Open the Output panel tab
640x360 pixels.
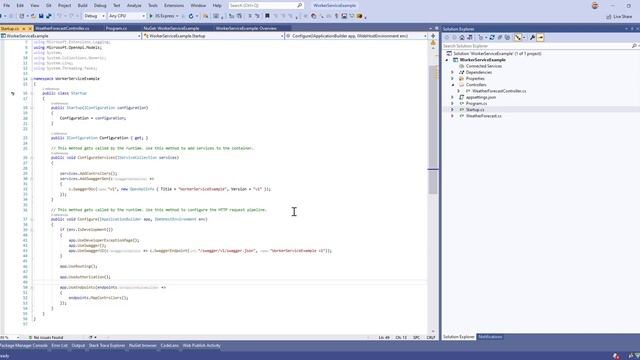78,346
